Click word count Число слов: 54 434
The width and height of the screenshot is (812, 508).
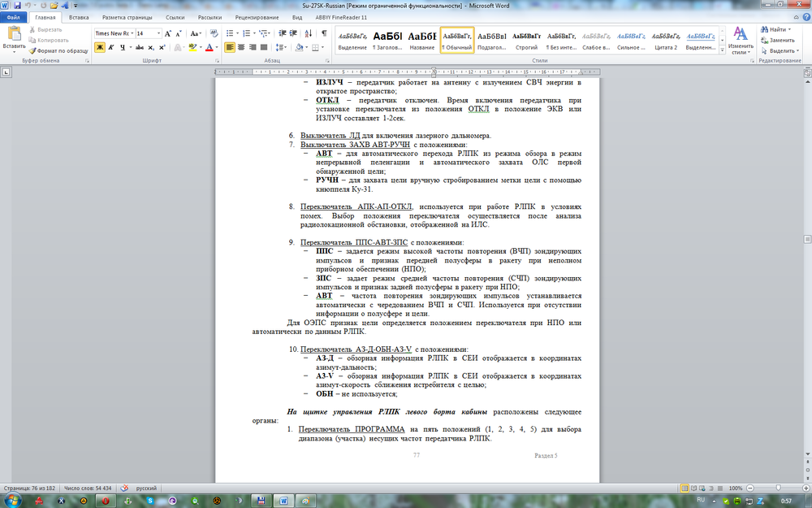[88, 488]
